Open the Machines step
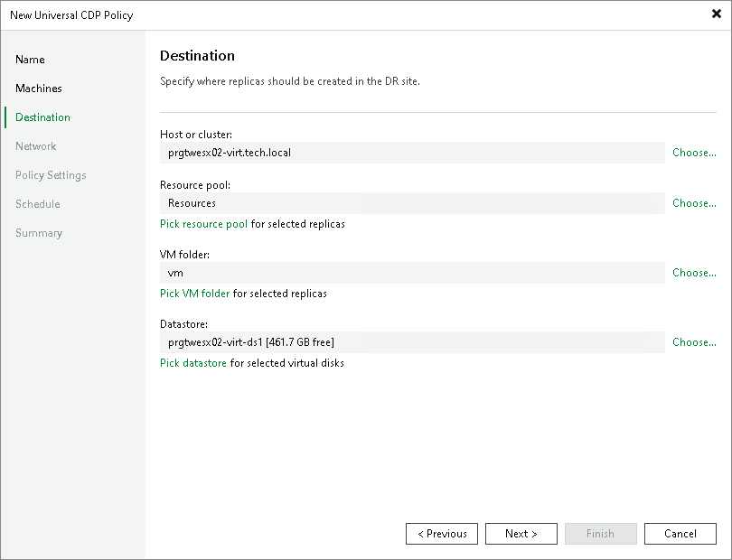The height and width of the screenshot is (560, 732). (38, 88)
